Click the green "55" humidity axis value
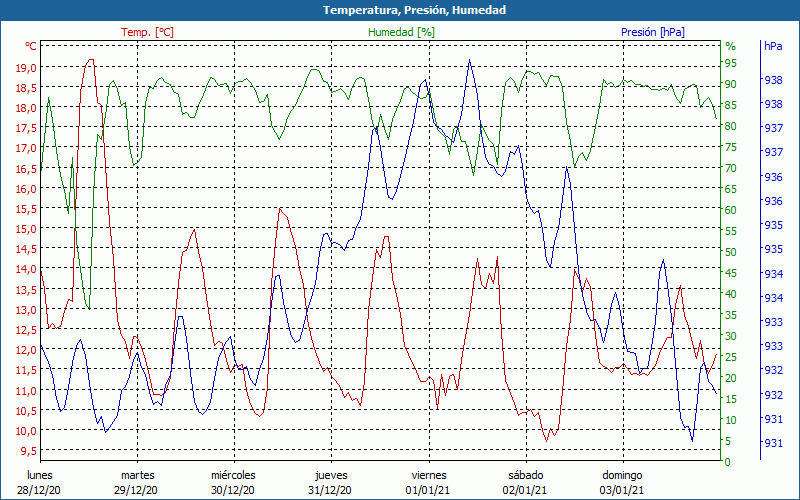The height and width of the screenshot is (500, 800). tap(731, 231)
